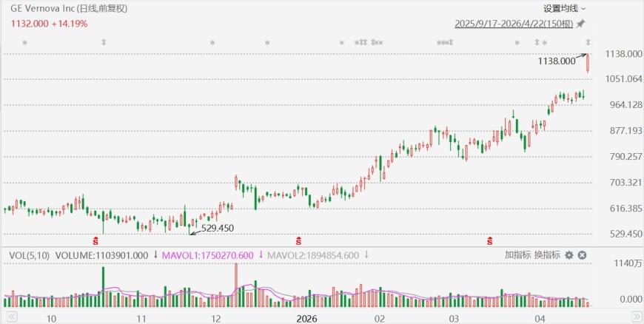Click the down arrow after MAVOL2 value
Screen dimensions: 644x324
(x=366, y=255)
